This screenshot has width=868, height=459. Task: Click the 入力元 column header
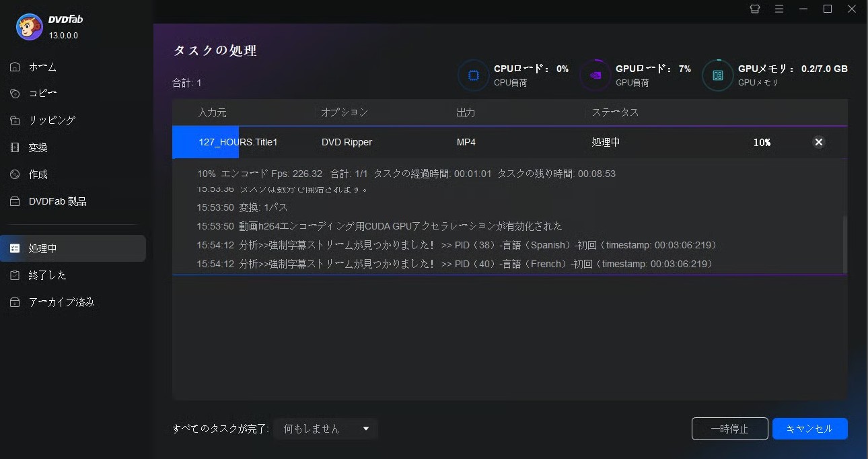click(x=213, y=112)
